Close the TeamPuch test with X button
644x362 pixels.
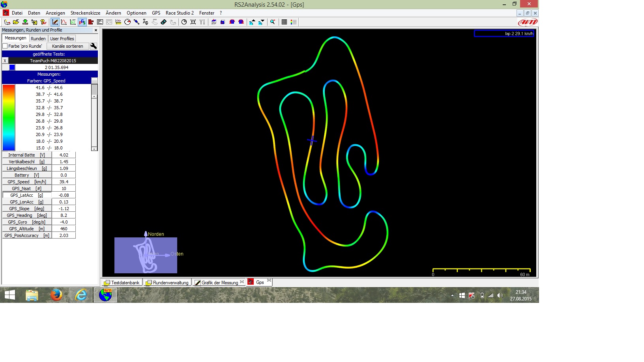5,61
